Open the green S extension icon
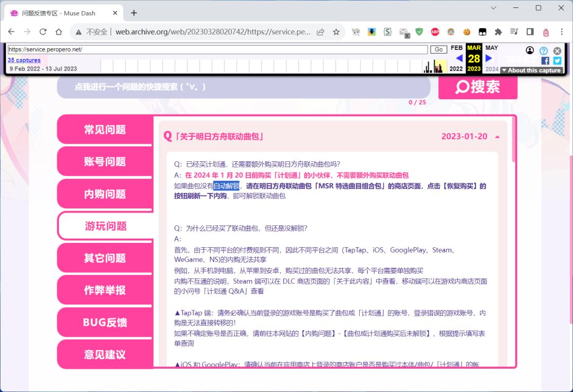The width and height of the screenshot is (573, 392). tap(387, 32)
